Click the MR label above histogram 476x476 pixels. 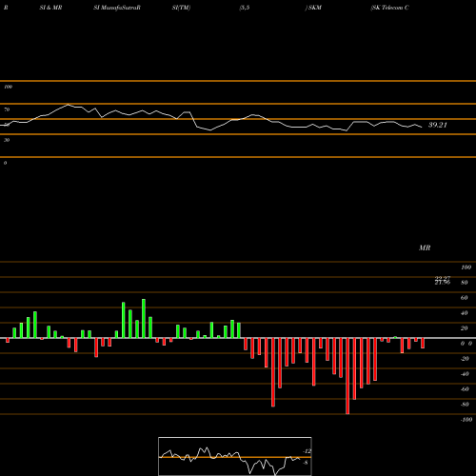click(425, 248)
